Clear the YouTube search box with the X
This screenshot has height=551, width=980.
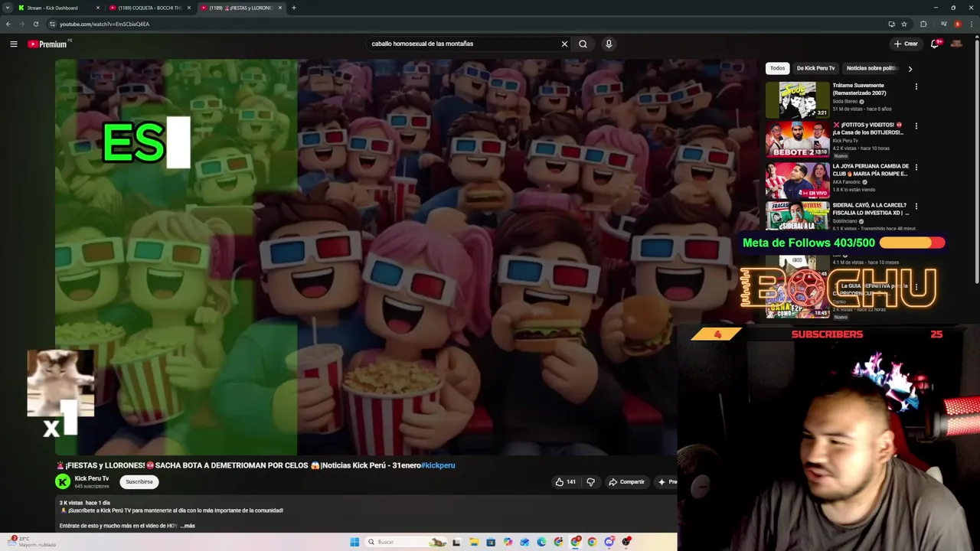point(564,44)
